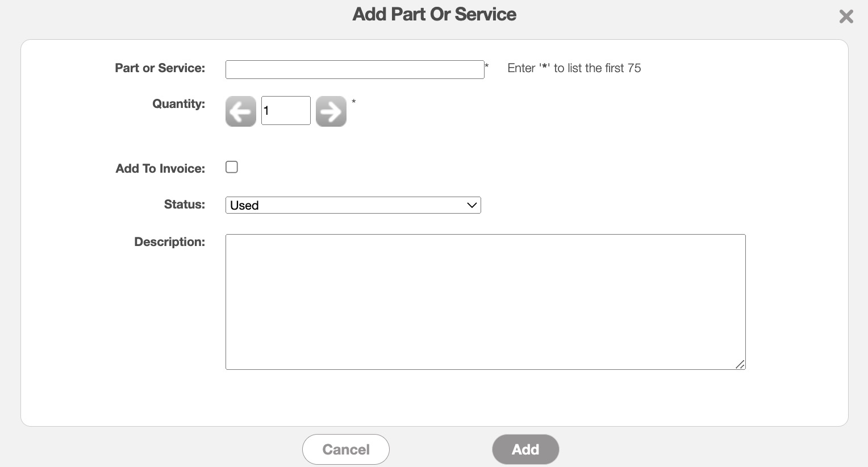Click the 'Status:' label text
This screenshot has height=467, width=868.
tap(184, 205)
